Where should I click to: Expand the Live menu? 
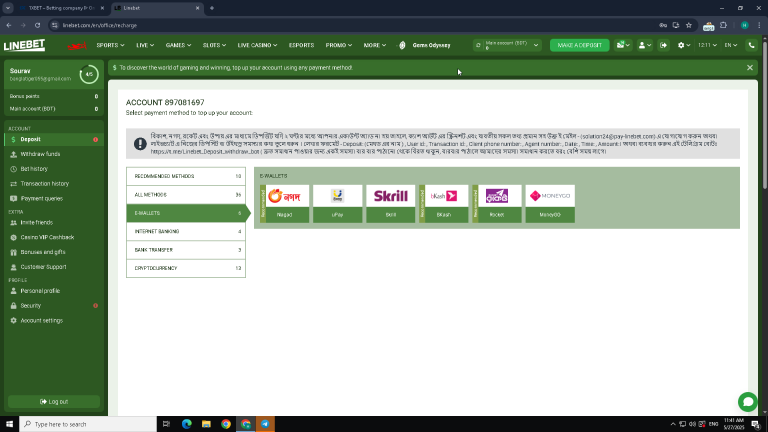pos(145,45)
